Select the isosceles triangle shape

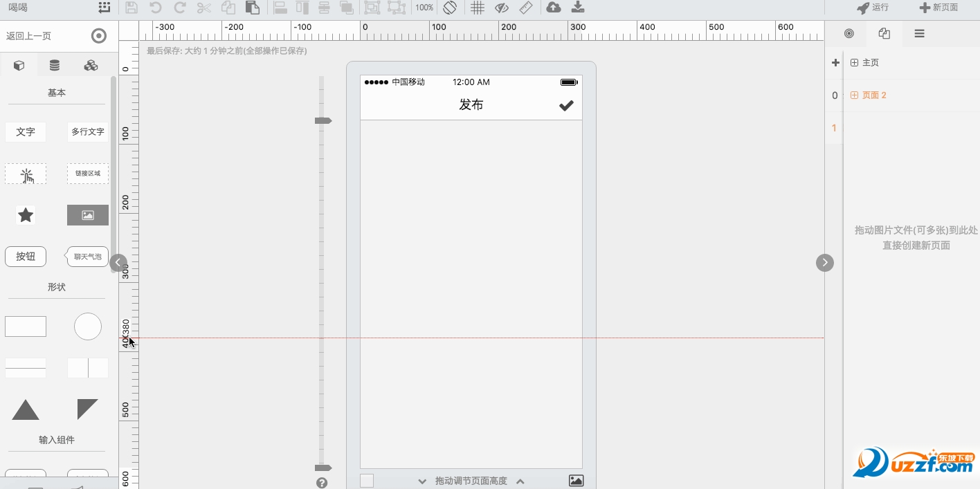[x=26, y=409]
